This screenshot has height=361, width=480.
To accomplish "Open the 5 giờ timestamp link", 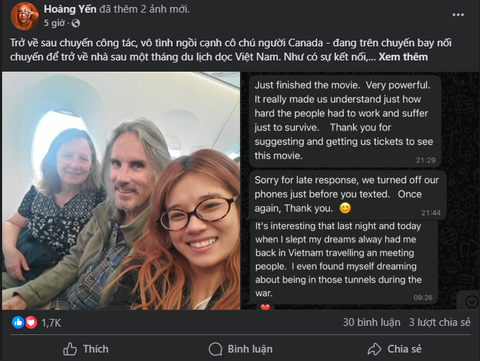I will (x=54, y=23).
